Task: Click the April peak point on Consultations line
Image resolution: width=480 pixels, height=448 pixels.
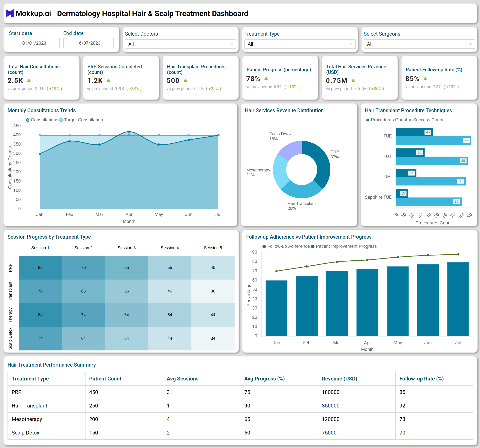Action: point(129,132)
